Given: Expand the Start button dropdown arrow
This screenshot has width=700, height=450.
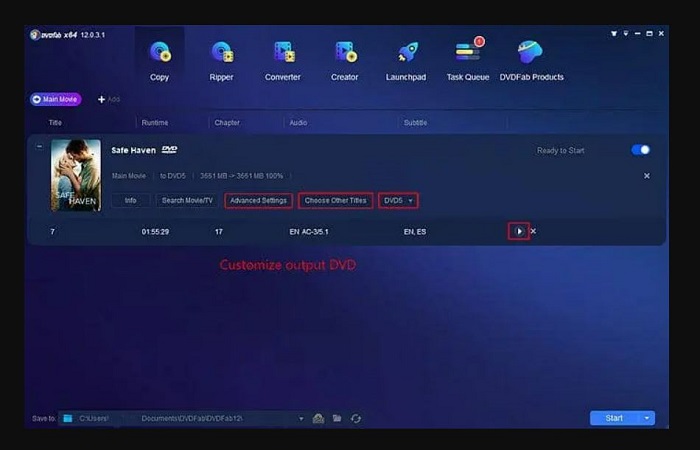Looking at the screenshot, I should click(x=647, y=418).
